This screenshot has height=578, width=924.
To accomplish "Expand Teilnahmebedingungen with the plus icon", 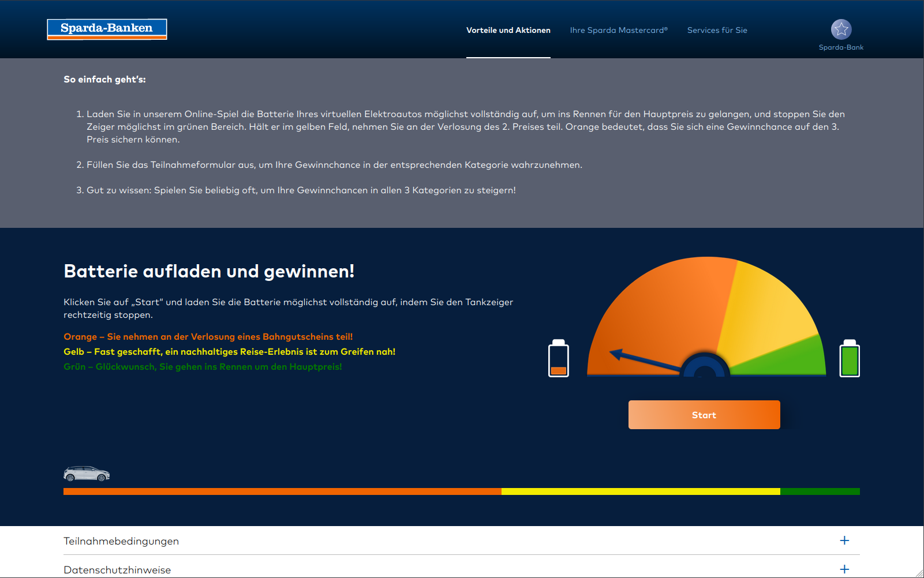I will tap(844, 541).
